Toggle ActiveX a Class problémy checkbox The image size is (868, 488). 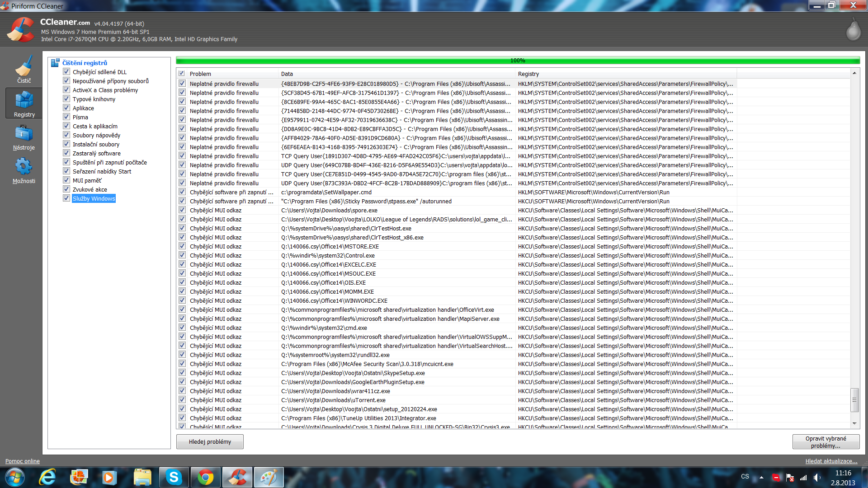66,90
